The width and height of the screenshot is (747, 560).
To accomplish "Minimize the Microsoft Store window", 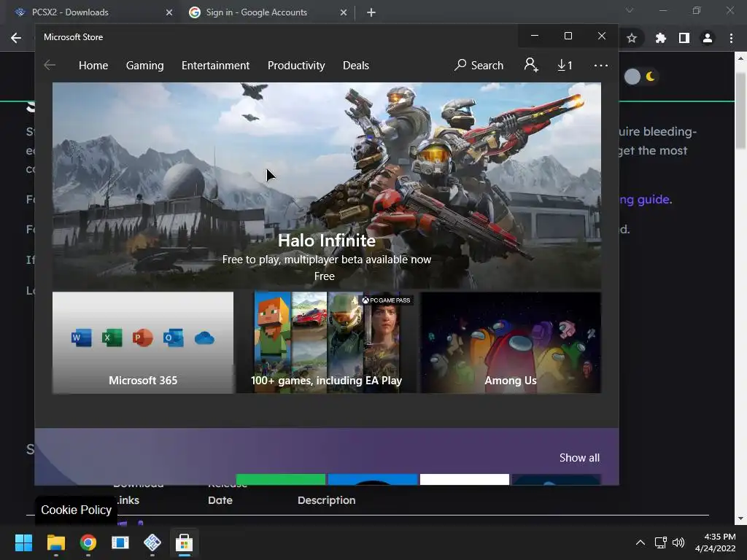I will 535,36.
